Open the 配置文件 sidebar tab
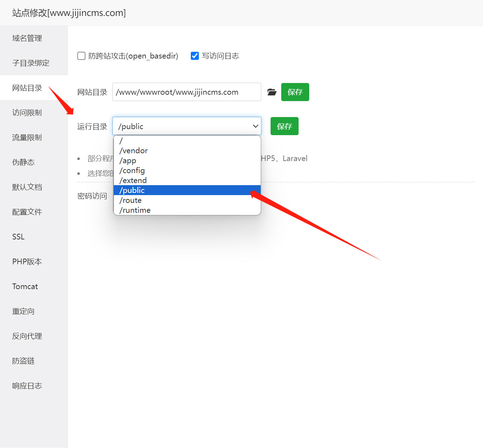This screenshot has width=483, height=448. point(34,212)
